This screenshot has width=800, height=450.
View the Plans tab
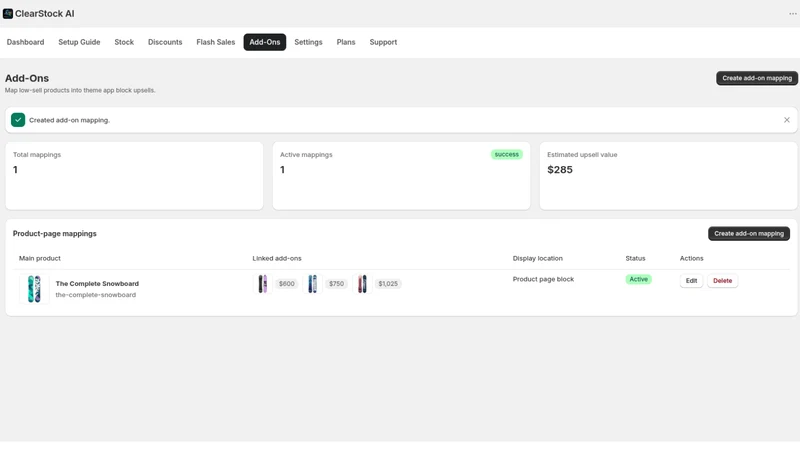coord(345,42)
